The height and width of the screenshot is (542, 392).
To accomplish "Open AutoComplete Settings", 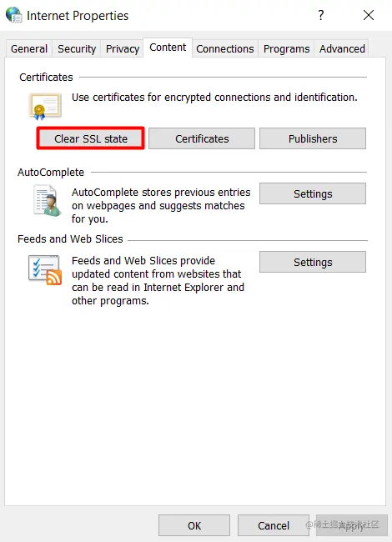I will coord(313,193).
